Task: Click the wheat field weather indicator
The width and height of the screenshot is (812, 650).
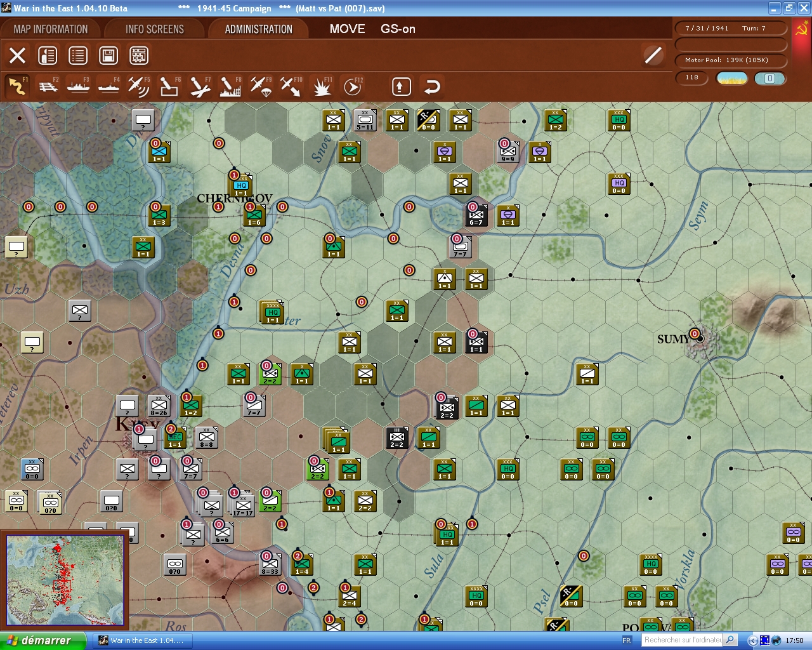Action: coord(732,78)
